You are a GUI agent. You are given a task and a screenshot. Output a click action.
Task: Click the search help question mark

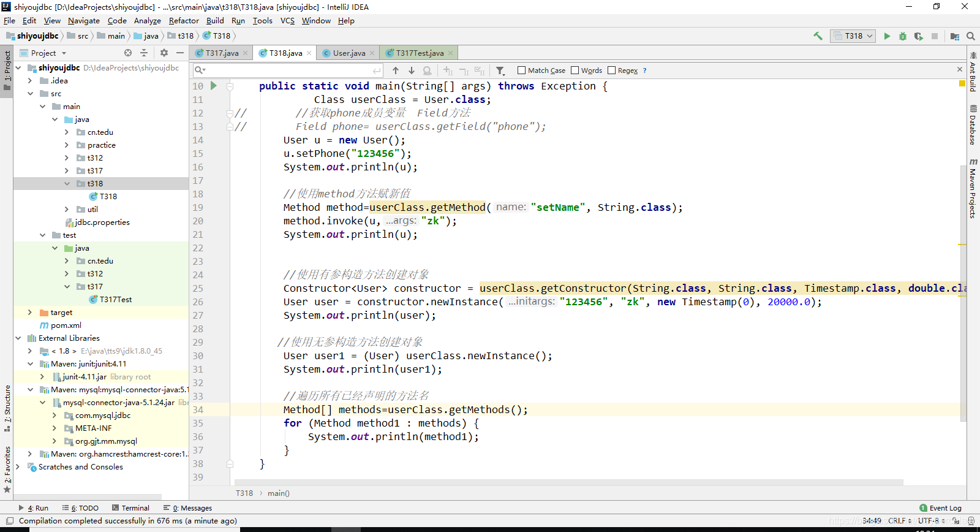pyautogui.click(x=644, y=70)
